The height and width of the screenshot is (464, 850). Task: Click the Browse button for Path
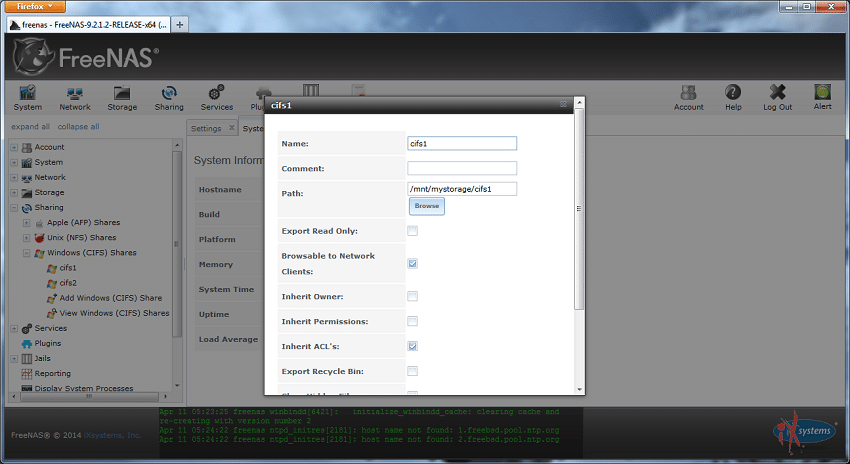(x=427, y=206)
